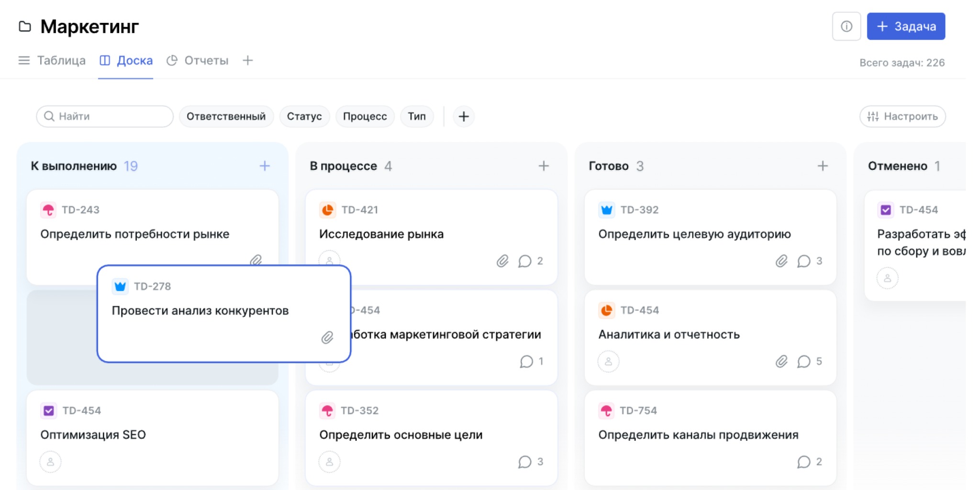Open comments on Исследование рынка card
This screenshot has height=490, width=980.
tap(531, 261)
